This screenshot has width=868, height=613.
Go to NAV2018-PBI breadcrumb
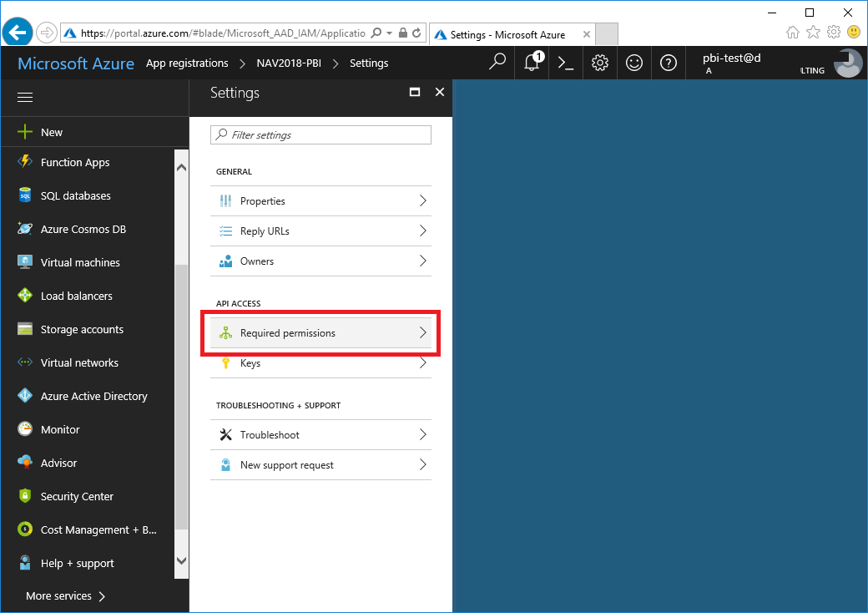pos(289,63)
